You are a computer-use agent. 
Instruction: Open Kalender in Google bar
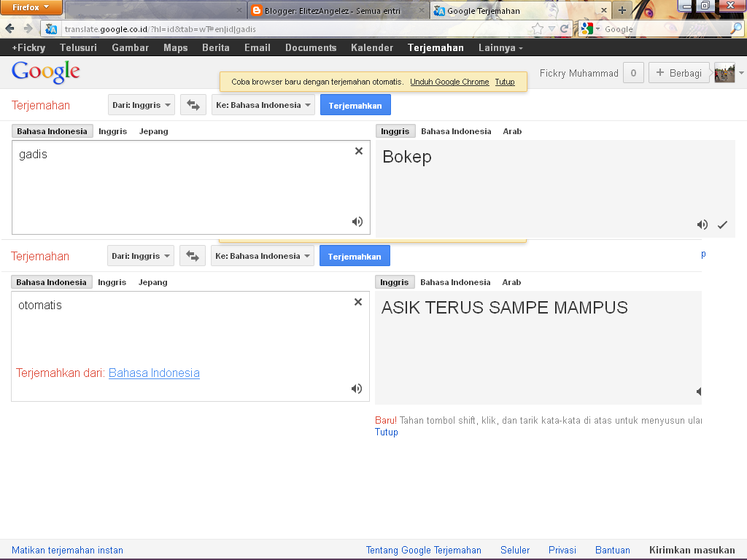click(372, 47)
